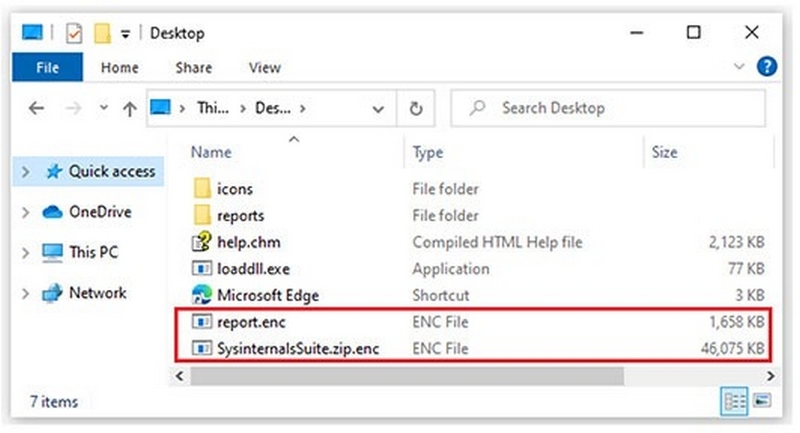Select the help.chm file icon
800x433 pixels.
click(x=201, y=242)
